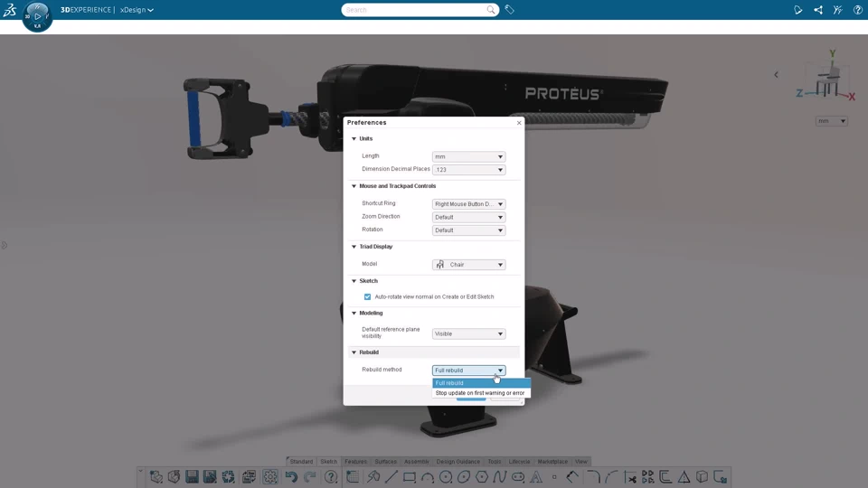This screenshot has width=868, height=488.
Task: Click the Redo arrow icon
Action: 310,476
